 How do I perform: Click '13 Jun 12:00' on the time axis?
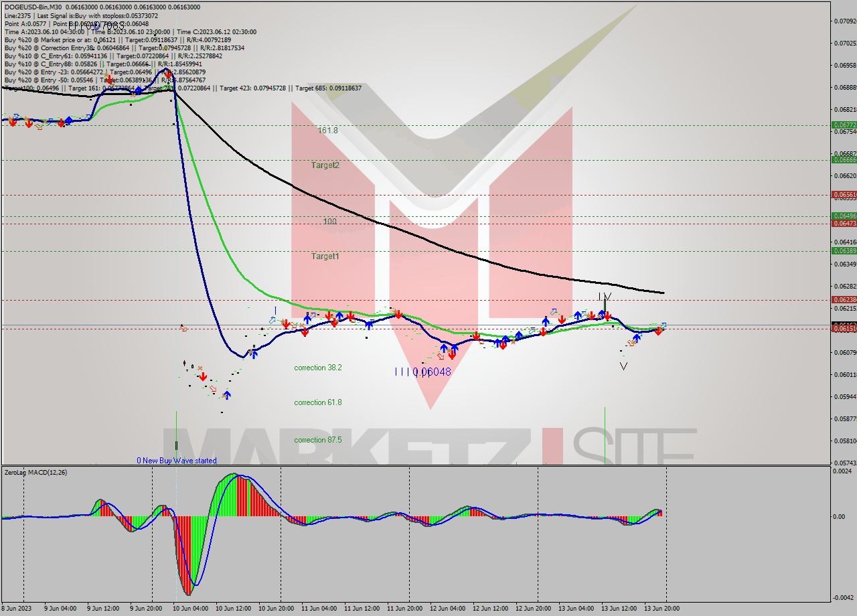click(x=619, y=609)
